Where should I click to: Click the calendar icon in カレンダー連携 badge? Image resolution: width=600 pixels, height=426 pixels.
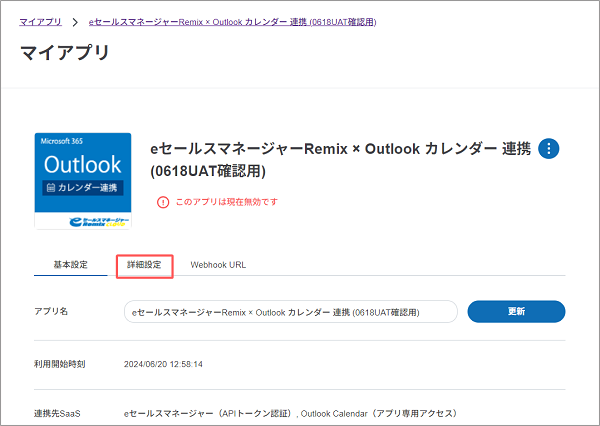point(49,187)
